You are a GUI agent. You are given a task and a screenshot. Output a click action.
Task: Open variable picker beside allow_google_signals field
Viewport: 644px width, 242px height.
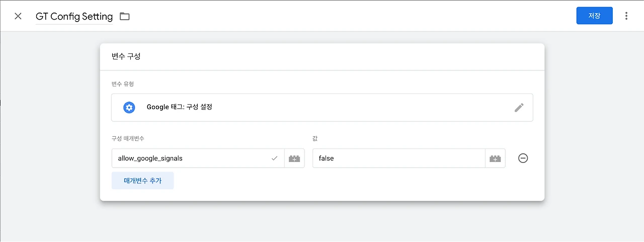click(294, 158)
